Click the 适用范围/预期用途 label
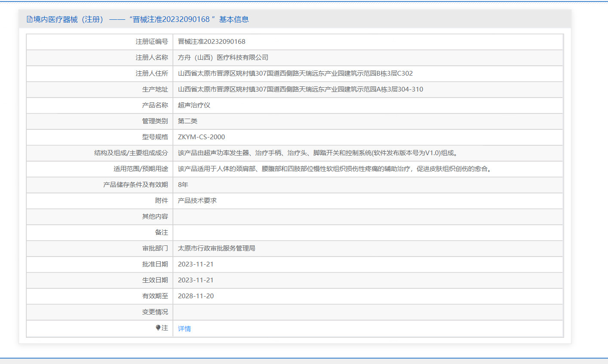 pos(141,169)
